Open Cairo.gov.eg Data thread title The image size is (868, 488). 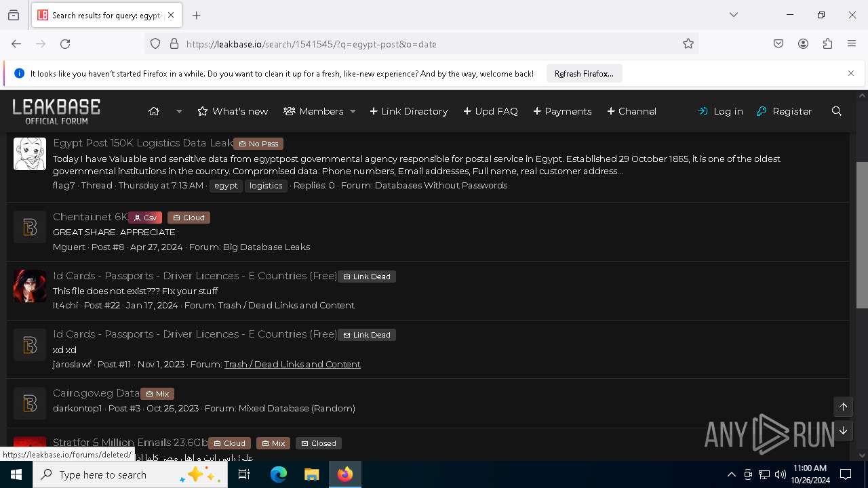pyautogui.click(x=96, y=393)
